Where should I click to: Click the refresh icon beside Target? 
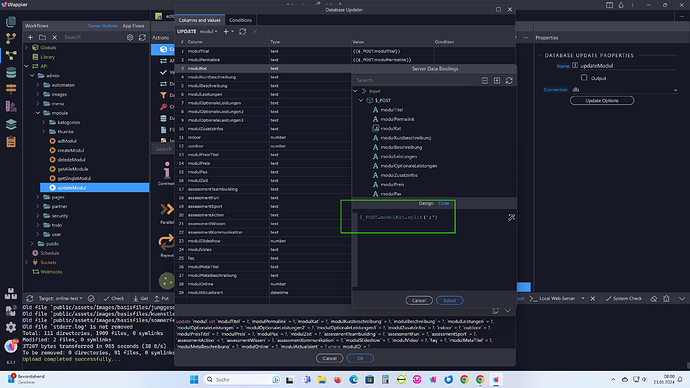(x=29, y=298)
